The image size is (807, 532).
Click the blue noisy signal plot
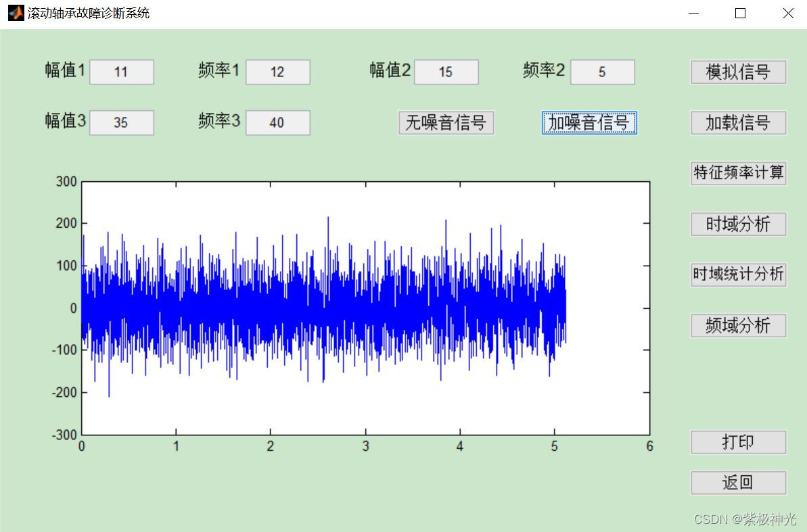tap(324, 308)
